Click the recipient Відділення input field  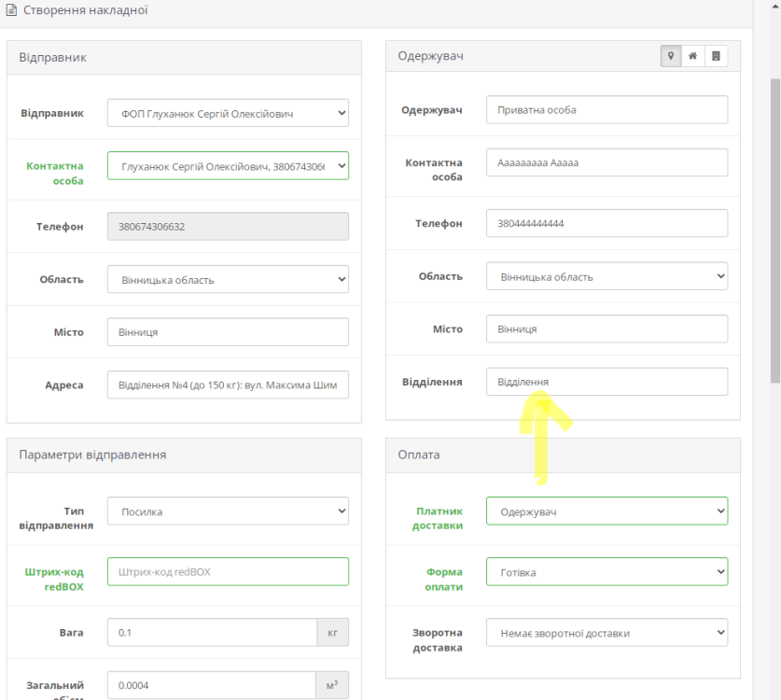(x=607, y=382)
